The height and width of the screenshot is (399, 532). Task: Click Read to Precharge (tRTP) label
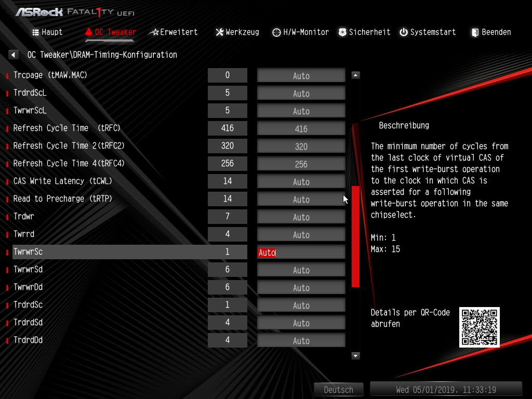(x=63, y=198)
